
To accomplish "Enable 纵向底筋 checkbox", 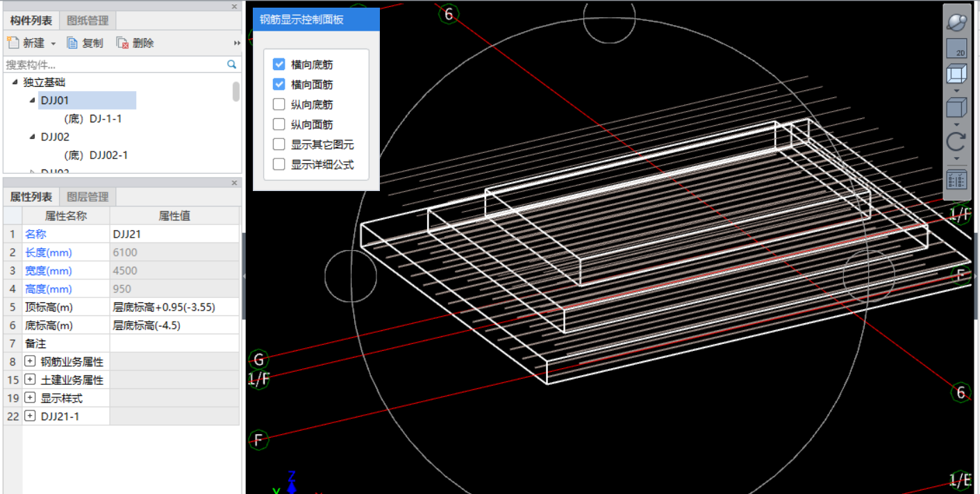I will coord(279,104).
